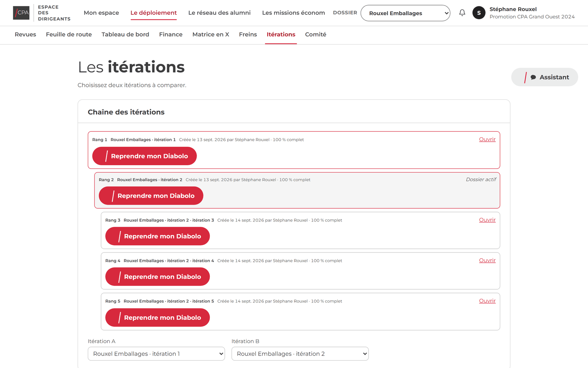Go to Le déploiement

pos(154,13)
